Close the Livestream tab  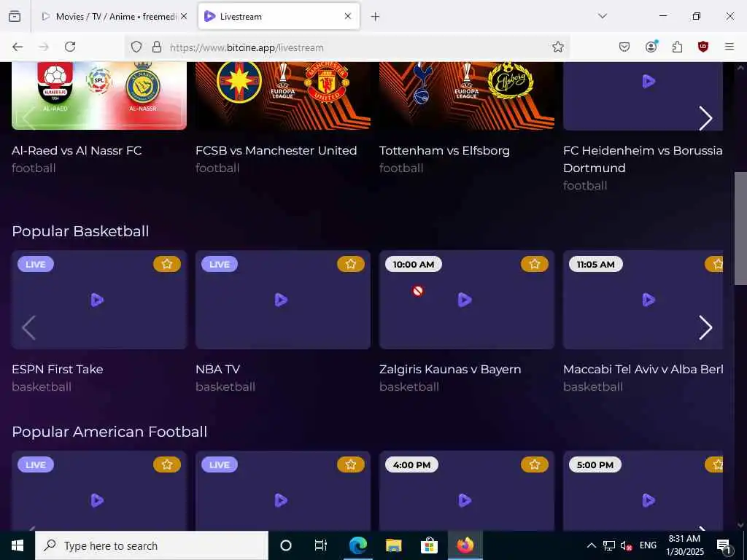pyautogui.click(x=348, y=16)
